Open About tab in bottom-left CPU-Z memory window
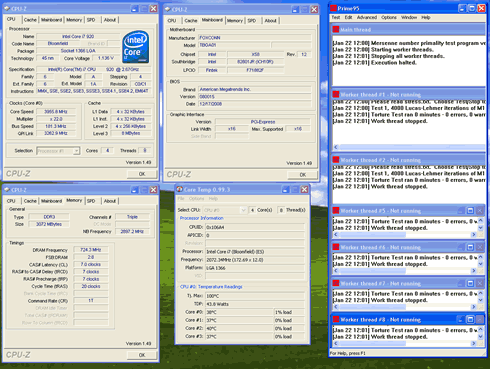Image resolution: width=490 pixels, height=369 pixels. pyautogui.click(x=110, y=201)
